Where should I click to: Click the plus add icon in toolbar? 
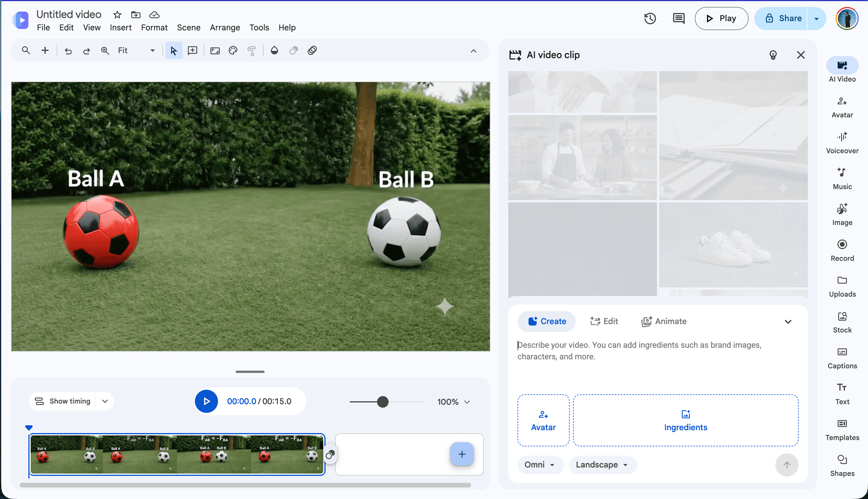[45, 51]
